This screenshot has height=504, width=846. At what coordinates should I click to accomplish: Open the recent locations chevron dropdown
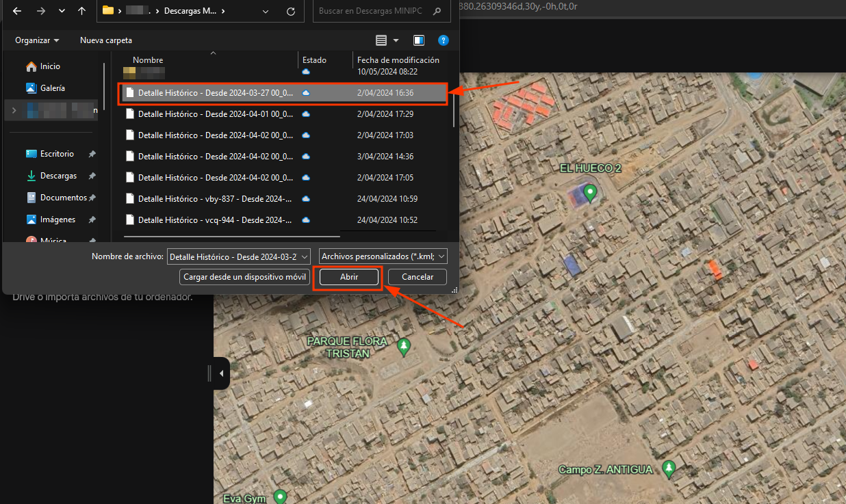[62, 11]
